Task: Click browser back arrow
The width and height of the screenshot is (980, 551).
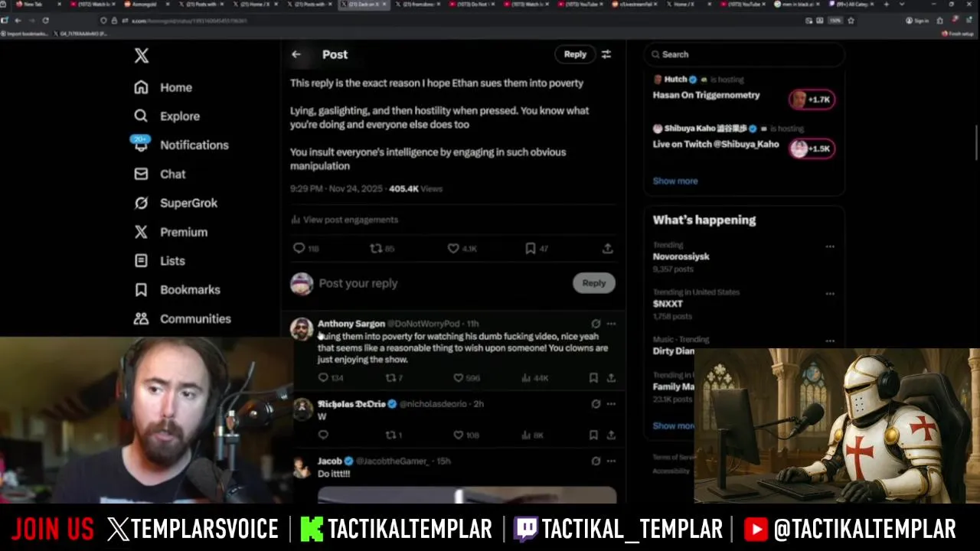Action: pyautogui.click(x=17, y=21)
